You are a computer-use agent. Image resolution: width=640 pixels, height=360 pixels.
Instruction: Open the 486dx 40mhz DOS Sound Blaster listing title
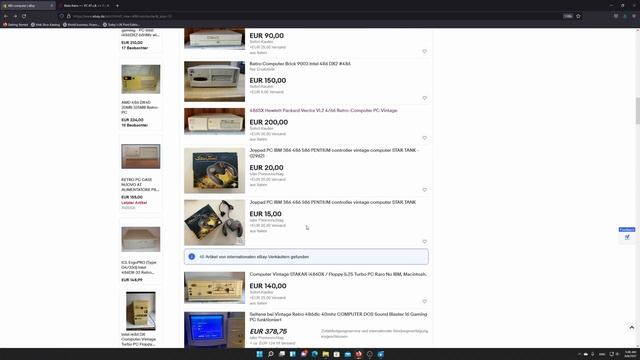338,317
